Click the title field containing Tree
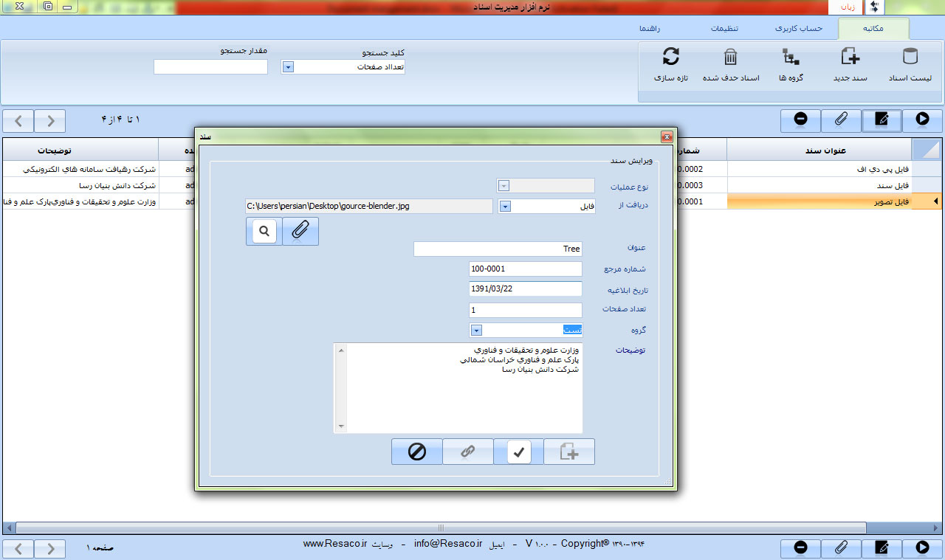945x560 pixels. pos(498,249)
